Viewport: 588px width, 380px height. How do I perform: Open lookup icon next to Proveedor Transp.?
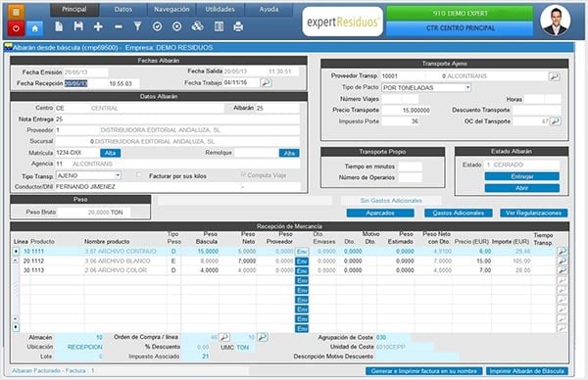(555, 76)
